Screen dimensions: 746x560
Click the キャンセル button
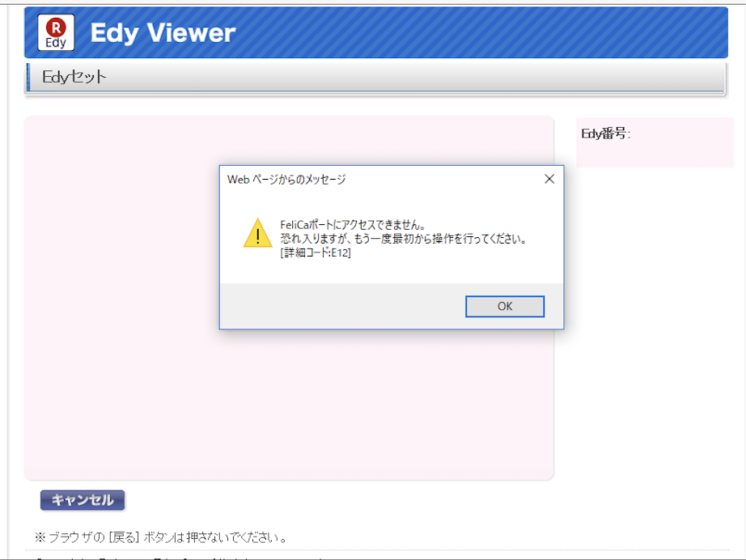[x=83, y=500]
